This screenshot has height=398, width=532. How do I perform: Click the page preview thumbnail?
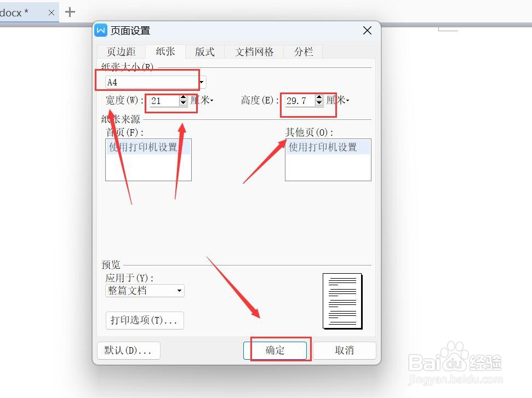click(342, 301)
